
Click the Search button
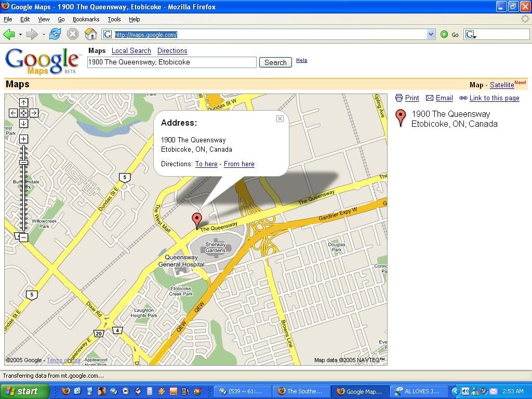tap(275, 62)
